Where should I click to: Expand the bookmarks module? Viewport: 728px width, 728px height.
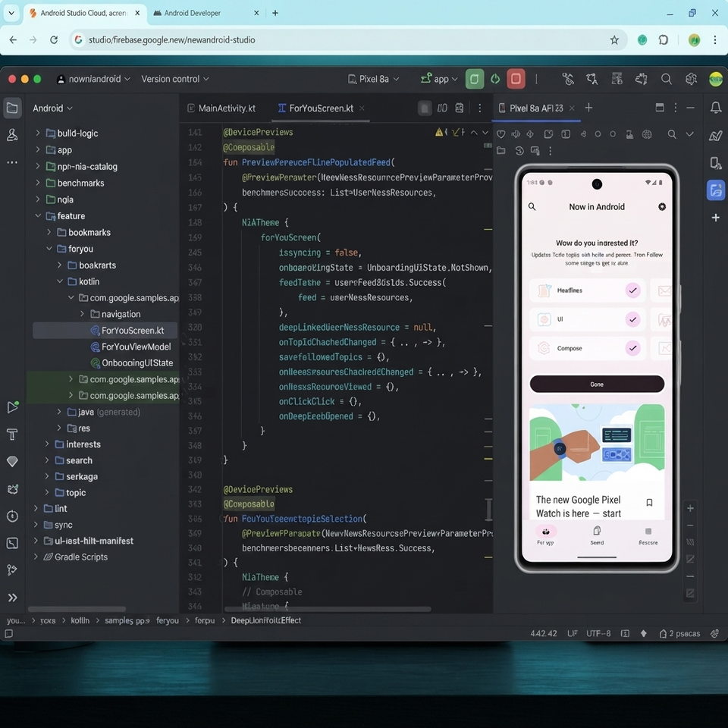[x=49, y=232]
